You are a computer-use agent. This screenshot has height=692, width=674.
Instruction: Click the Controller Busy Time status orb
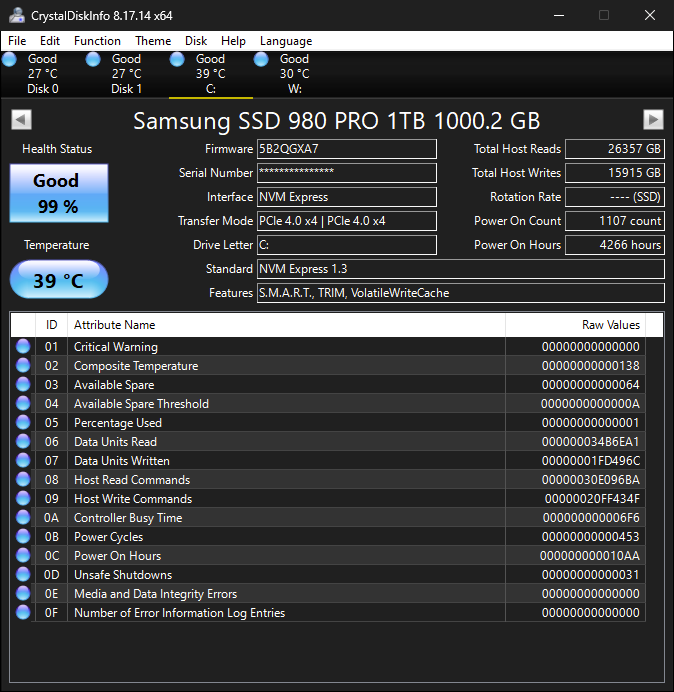[x=23, y=517]
